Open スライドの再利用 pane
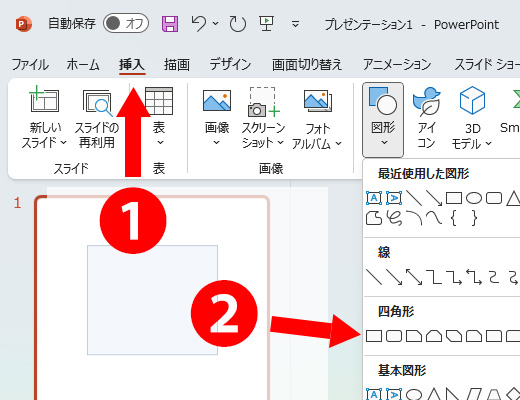The height and width of the screenshot is (400, 520). [x=97, y=118]
